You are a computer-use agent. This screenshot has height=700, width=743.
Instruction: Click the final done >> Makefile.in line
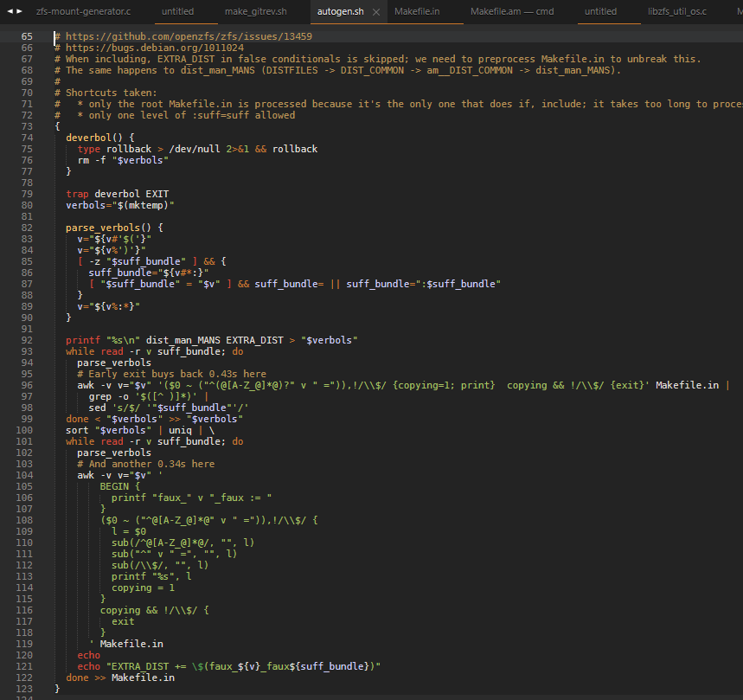[119, 678]
